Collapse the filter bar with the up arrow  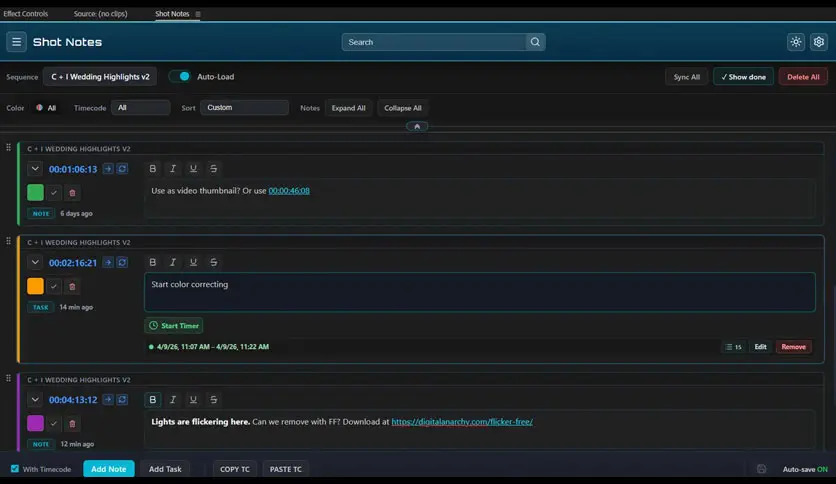[x=417, y=126]
